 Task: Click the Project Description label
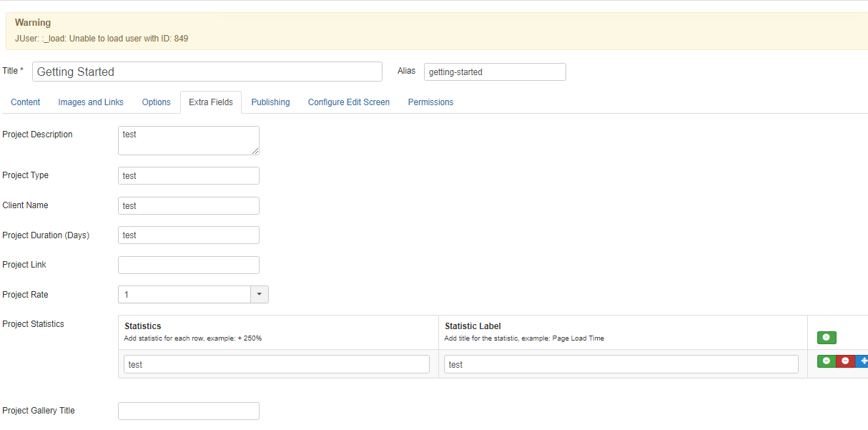coord(38,135)
